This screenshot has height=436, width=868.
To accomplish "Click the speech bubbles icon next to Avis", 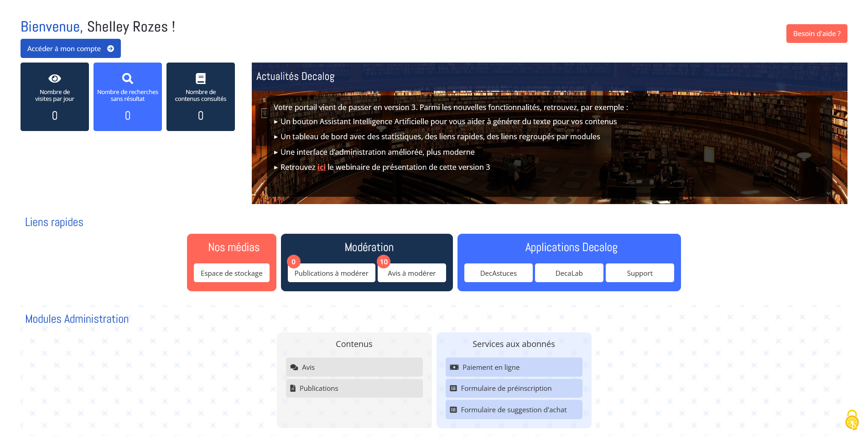I will pos(294,368).
